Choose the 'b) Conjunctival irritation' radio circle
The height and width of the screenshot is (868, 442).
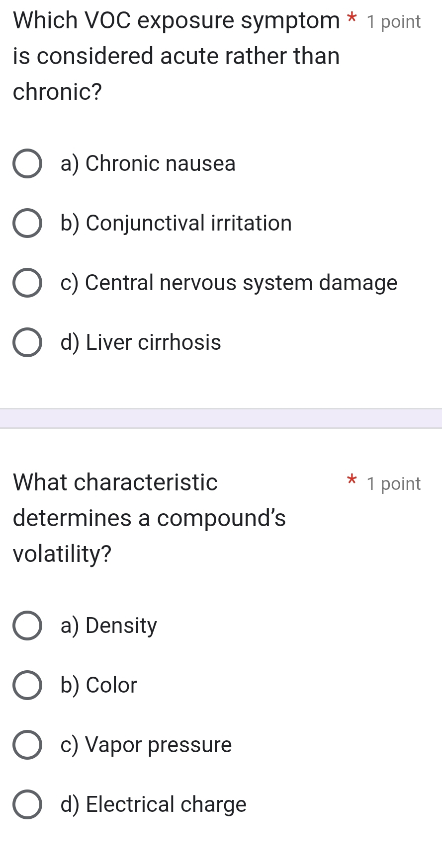click(27, 223)
